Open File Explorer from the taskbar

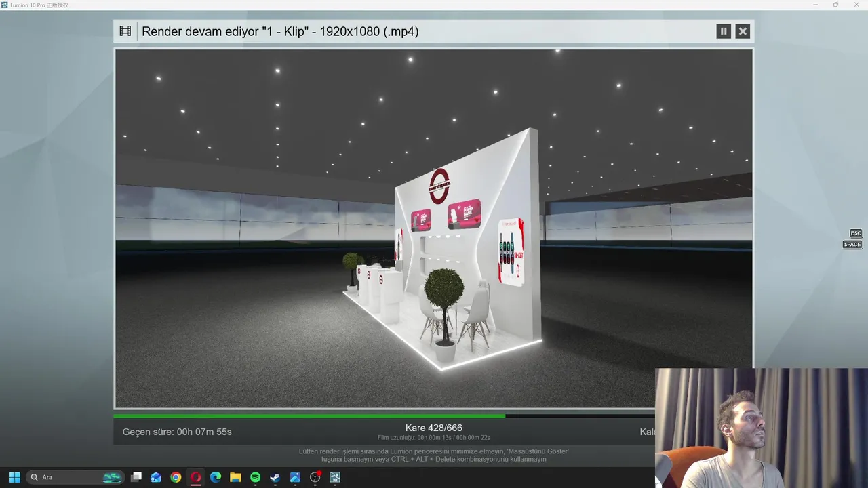(x=235, y=477)
